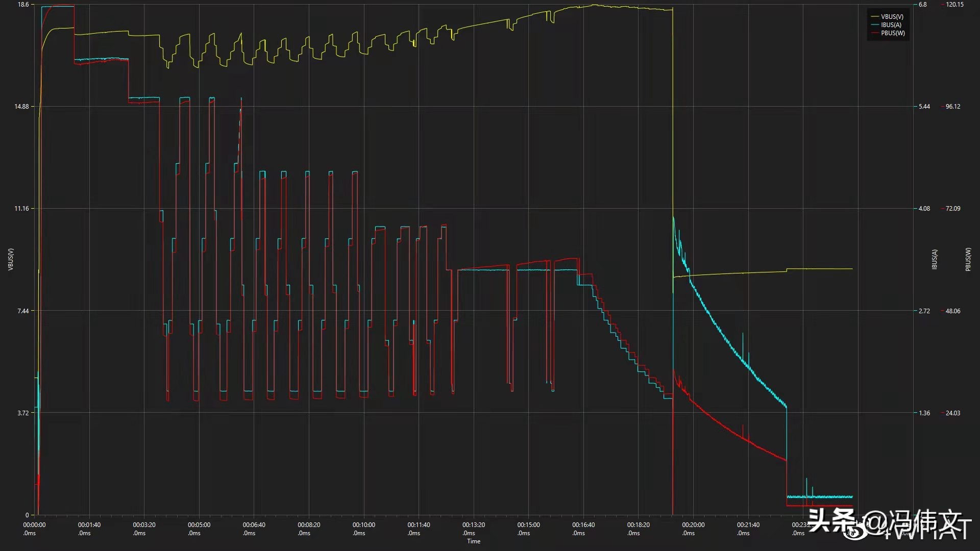Screen dimensions: 980x551
Task: Click the cyan line swatch in legend
Action: 875,25
